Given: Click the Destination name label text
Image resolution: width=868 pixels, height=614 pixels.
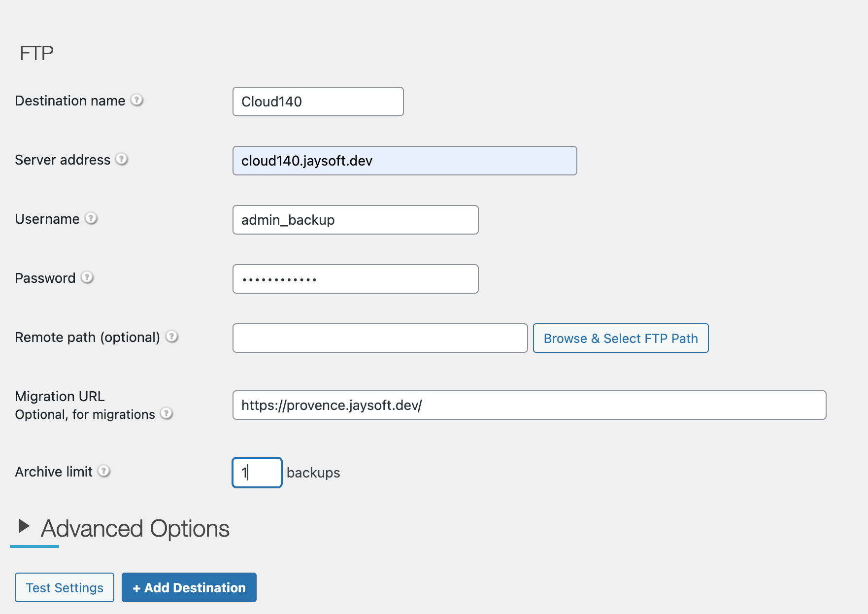Looking at the screenshot, I should [70, 101].
